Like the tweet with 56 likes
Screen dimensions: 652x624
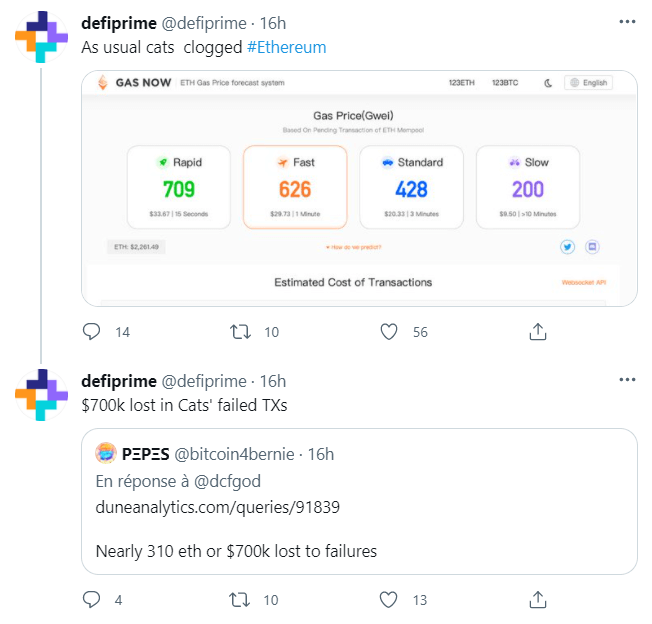pos(389,331)
